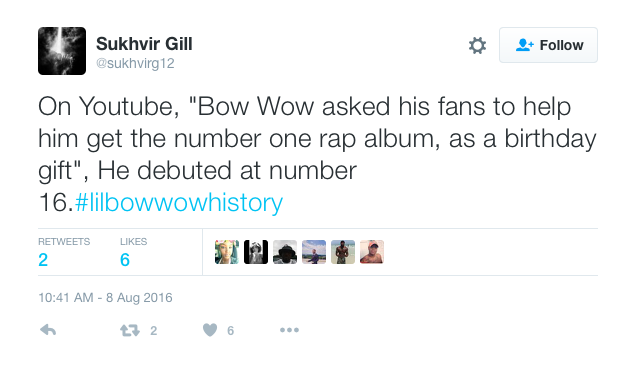Click the third liker avatar wearing a hat

pyautogui.click(x=285, y=252)
